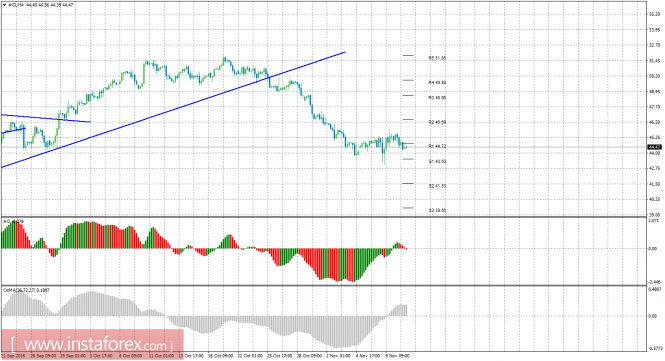Screen dimensions: 665x361
Task: Click the chart menu arrow beside #CL,H4
Action: pyautogui.click(x=4, y=5)
